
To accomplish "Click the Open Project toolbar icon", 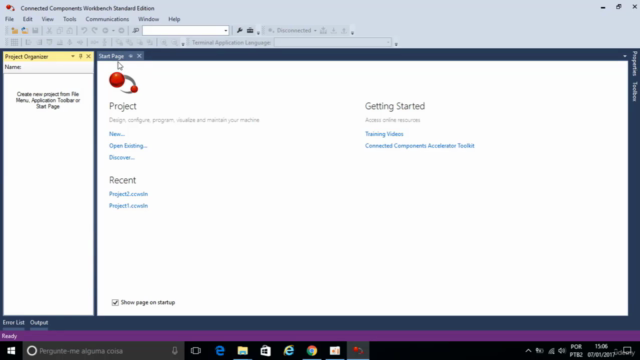I will [x=25, y=31].
